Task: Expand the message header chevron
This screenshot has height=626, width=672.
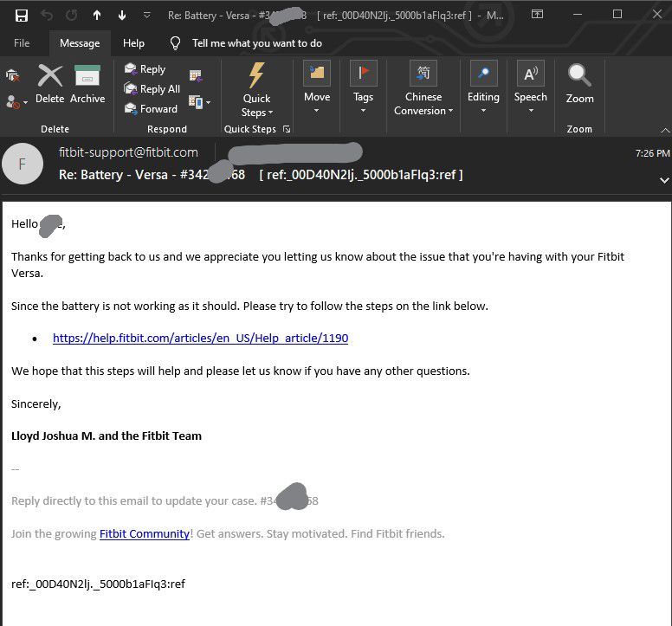Action: 664,180
